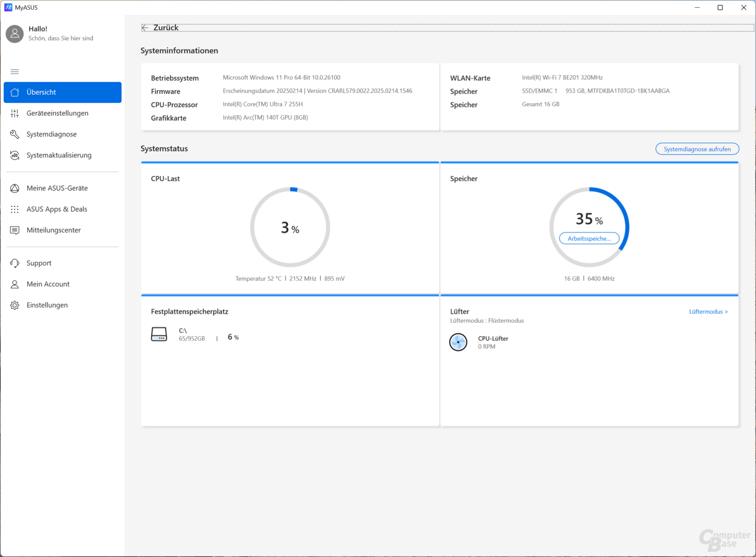756x557 pixels.
Task: Click the '65/952GB' disk usage text
Action: point(192,339)
